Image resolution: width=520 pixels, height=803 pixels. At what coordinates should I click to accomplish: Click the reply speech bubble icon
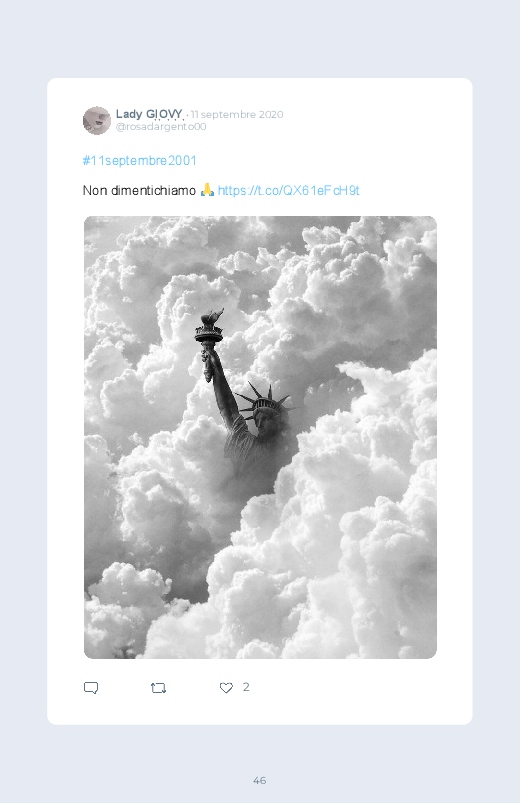click(x=91, y=688)
